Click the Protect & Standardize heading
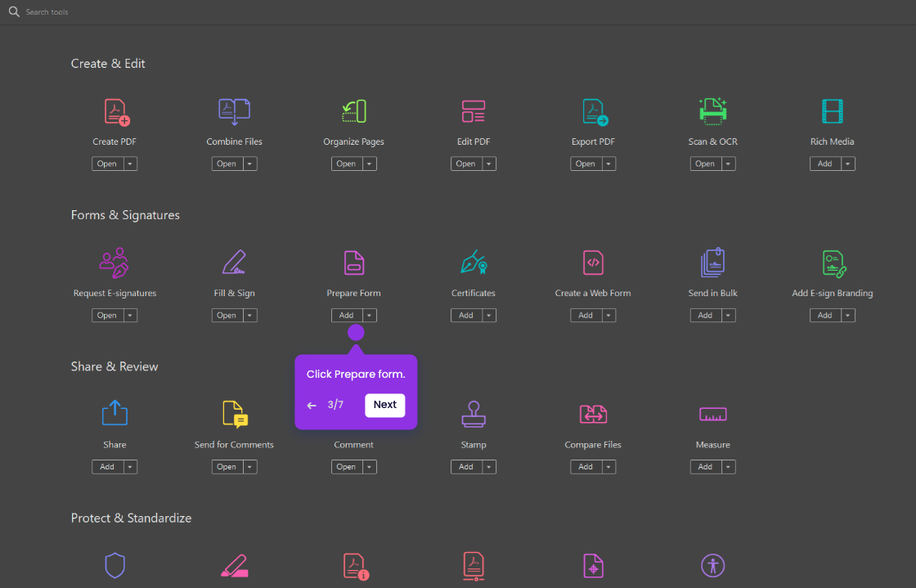916x588 pixels. pyautogui.click(x=131, y=518)
